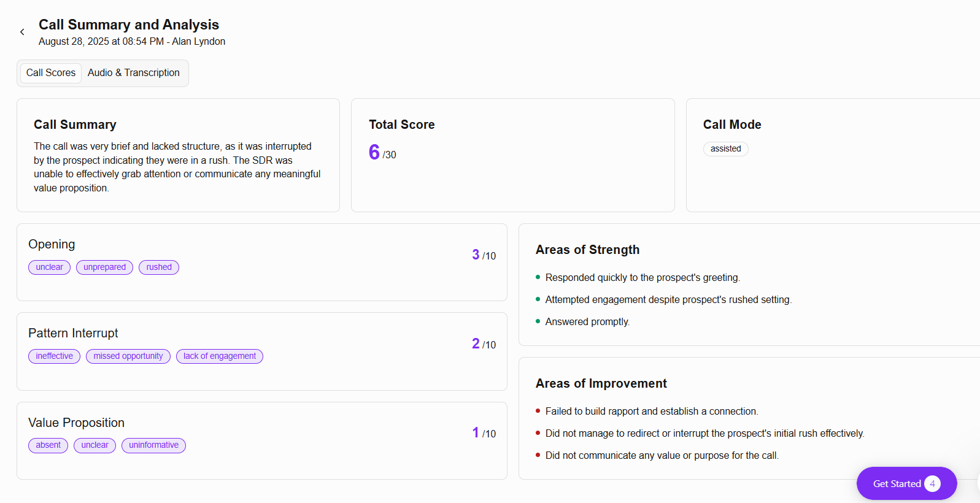Screen dimensions: 980x503
Task: Click the 'lack of engagement' tag
Action: click(x=220, y=356)
